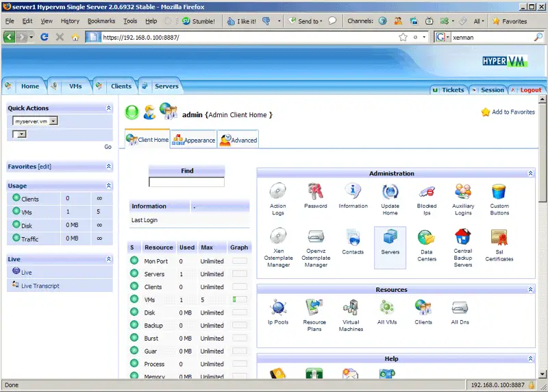Click the Logout link
This screenshot has width=548, height=392.
click(530, 90)
